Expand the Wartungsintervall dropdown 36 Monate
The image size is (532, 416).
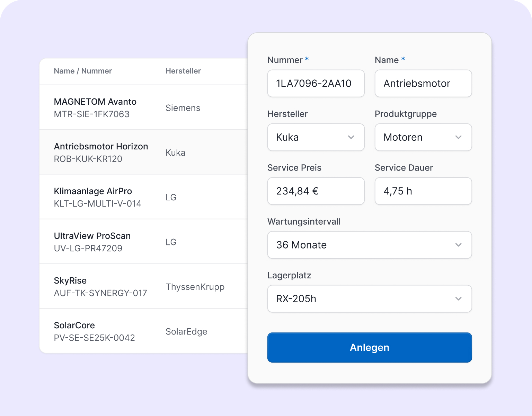(370, 245)
